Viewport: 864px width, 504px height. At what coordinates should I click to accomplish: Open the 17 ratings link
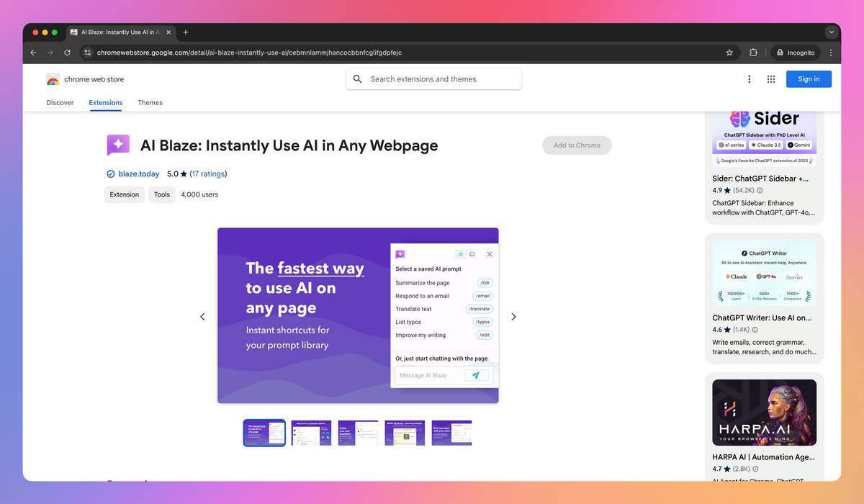pos(209,174)
